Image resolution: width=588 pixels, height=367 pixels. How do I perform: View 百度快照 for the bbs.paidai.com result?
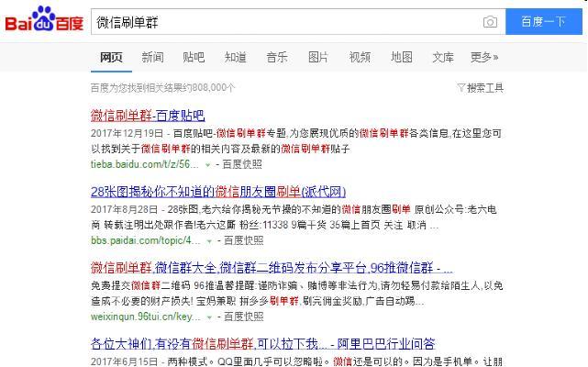[x=243, y=241]
